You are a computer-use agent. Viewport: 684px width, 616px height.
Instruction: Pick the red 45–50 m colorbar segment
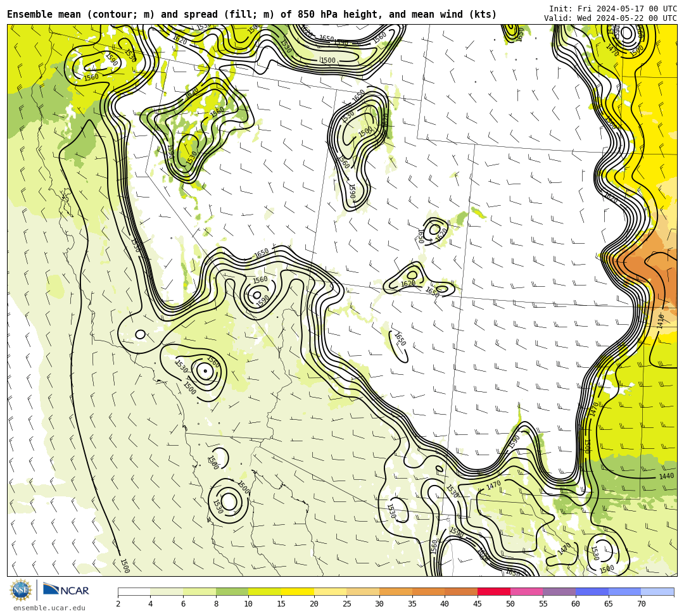point(494,591)
